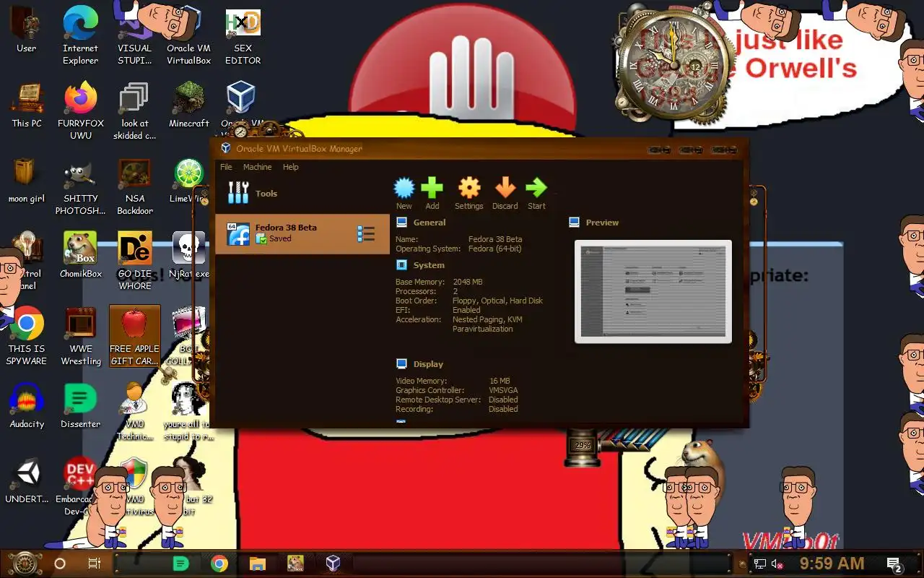Switch to VirtualBox on the taskbar
This screenshot has width=924, height=578.
click(x=333, y=564)
